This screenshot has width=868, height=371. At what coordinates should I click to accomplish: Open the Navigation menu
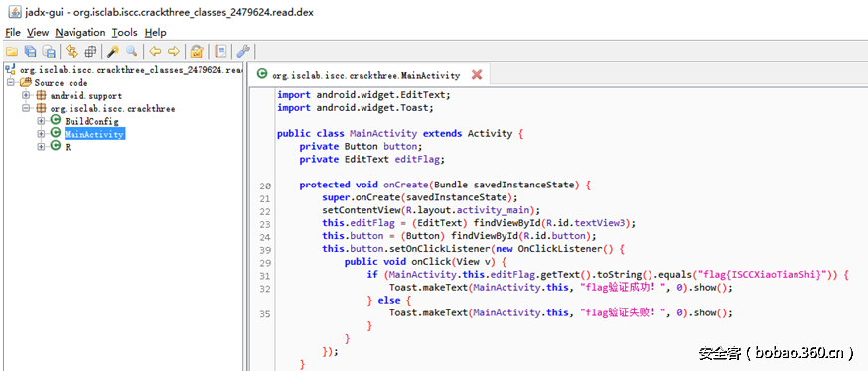coord(80,32)
